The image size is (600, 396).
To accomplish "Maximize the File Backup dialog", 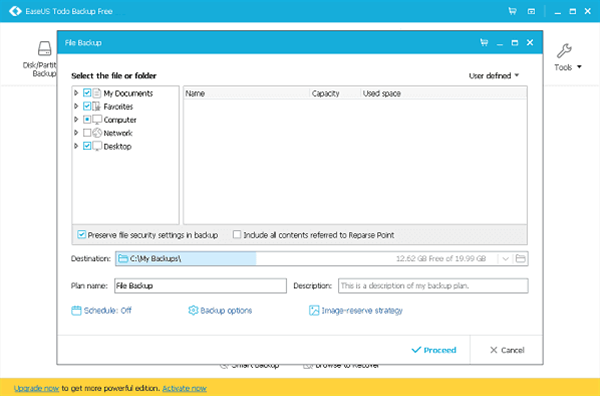I will point(515,43).
